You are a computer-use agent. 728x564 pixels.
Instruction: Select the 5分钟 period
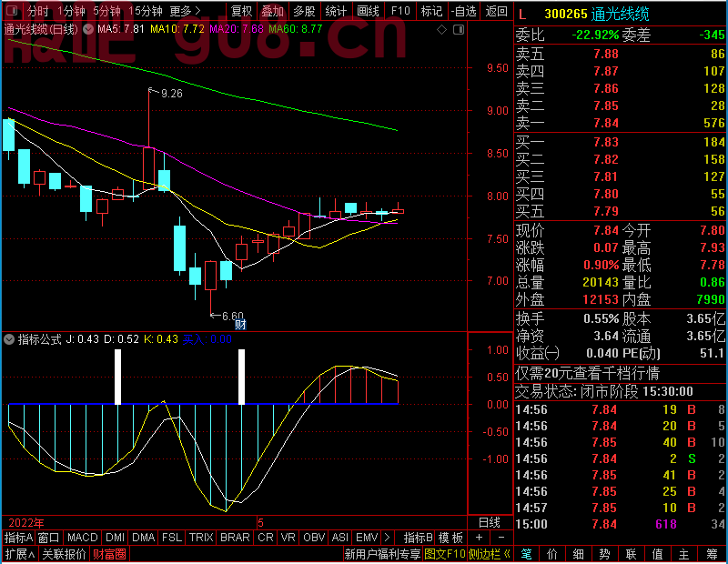tap(106, 11)
